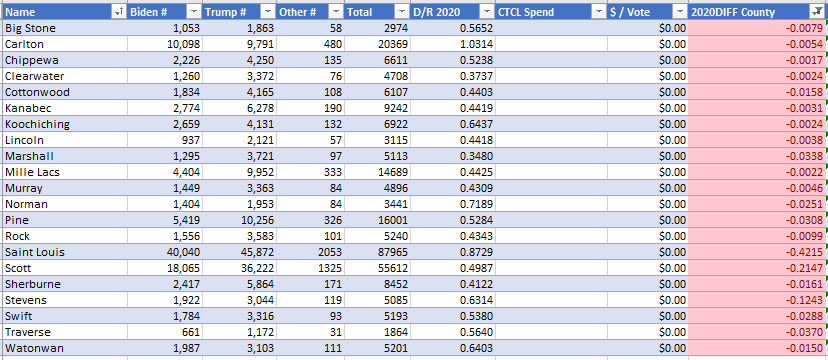Open the Name column filter dropdown

click(120, 12)
